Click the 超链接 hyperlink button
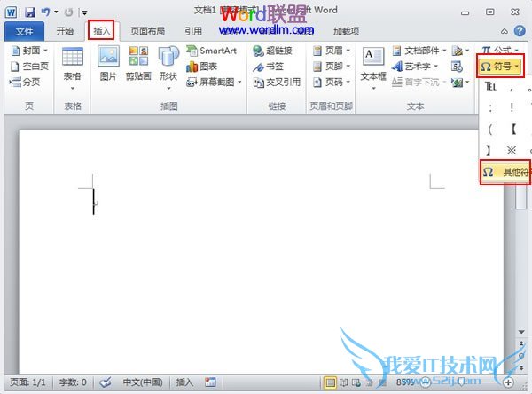This screenshot has width=532, height=394. point(272,51)
